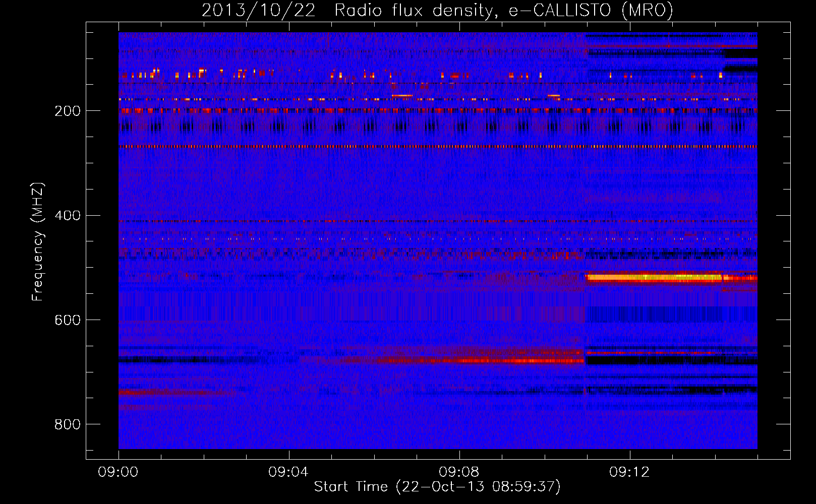816x504 pixels.
Task: Click the time tick label 09:12
Action: pyautogui.click(x=629, y=472)
